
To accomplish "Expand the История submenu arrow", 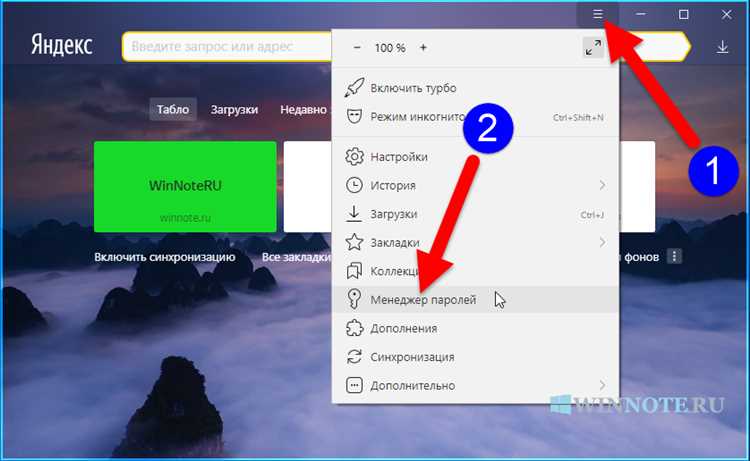I will click(602, 185).
